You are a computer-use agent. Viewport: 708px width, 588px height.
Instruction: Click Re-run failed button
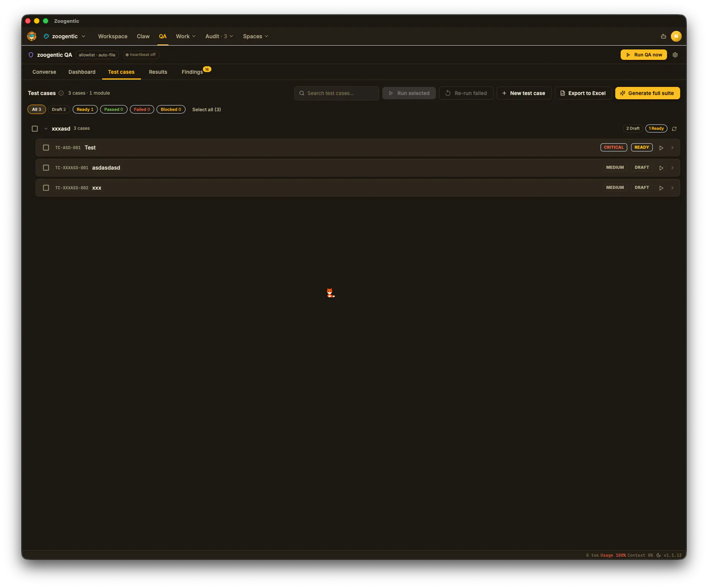(466, 93)
